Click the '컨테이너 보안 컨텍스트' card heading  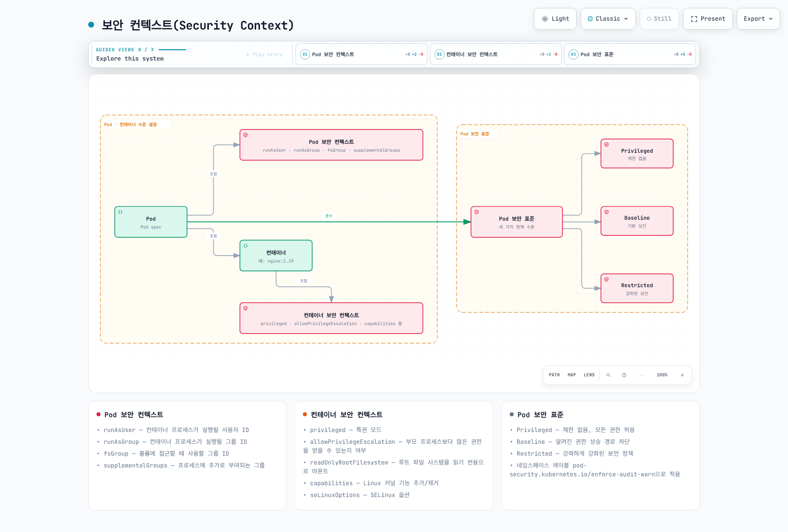coord(347,415)
